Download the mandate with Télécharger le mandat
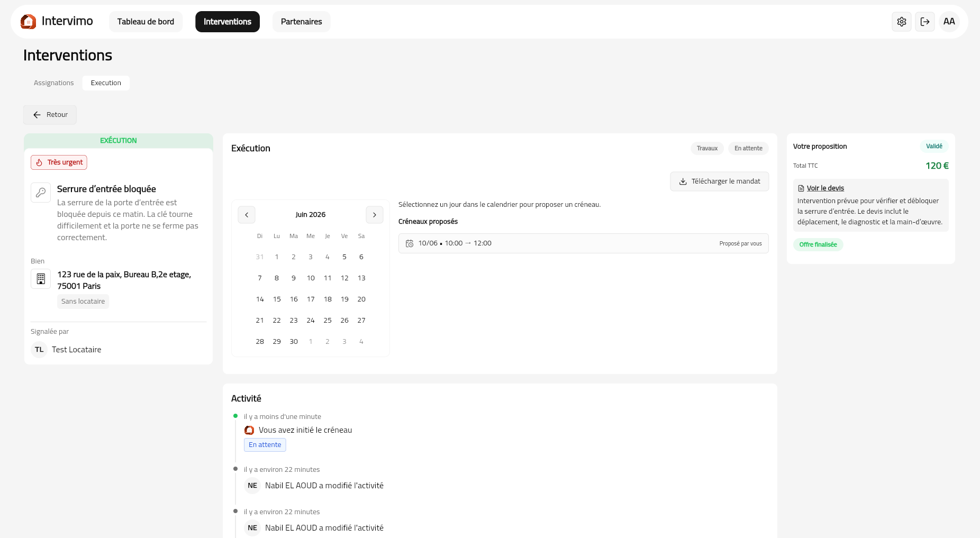Image resolution: width=980 pixels, height=538 pixels. pos(720,181)
